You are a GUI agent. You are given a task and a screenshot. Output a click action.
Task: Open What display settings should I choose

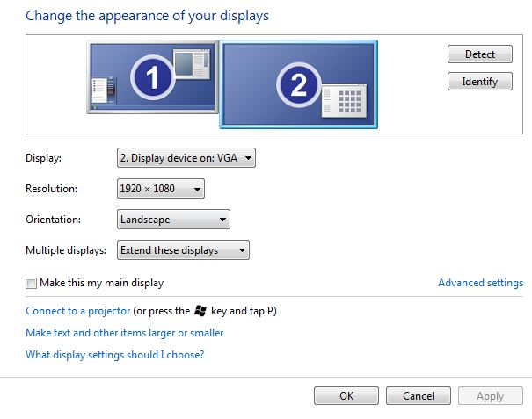click(x=115, y=355)
